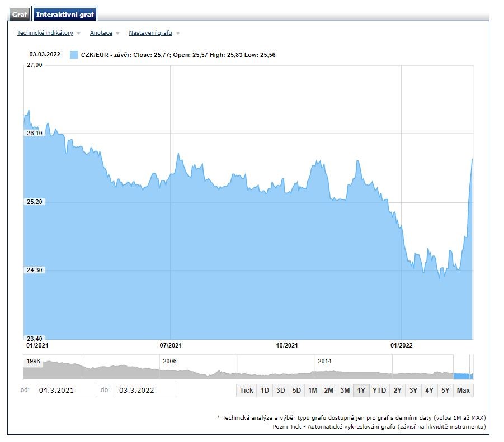Click the highlighted range in timeline navigator
The height and width of the screenshot is (442, 504).
click(x=463, y=376)
